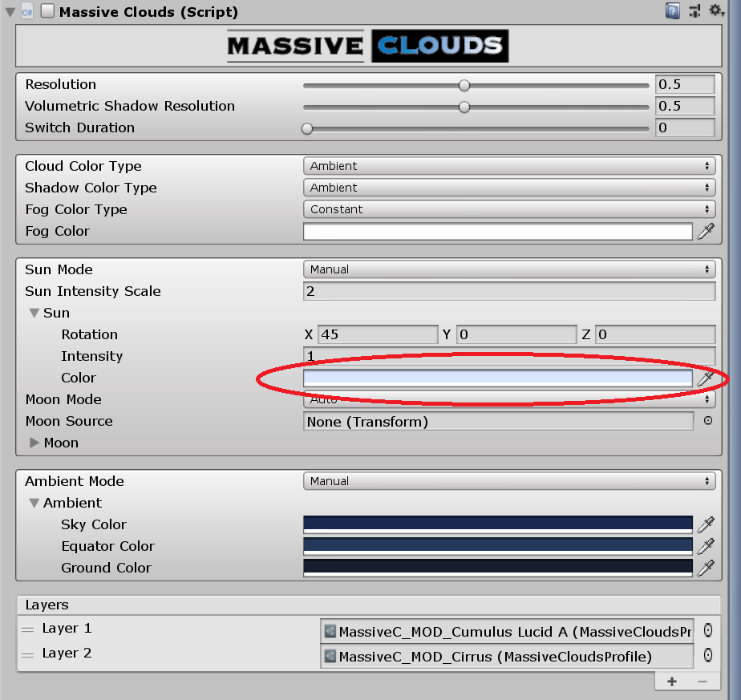This screenshot has height=700, width=741.
Task: Click the Moon Source None (Transform) field
Action: [498, 422]
